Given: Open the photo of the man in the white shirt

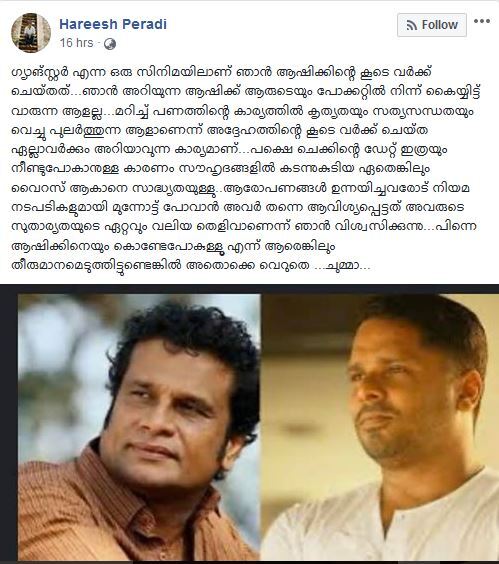Looking at the screenshot, I should [x=380, y=427].
